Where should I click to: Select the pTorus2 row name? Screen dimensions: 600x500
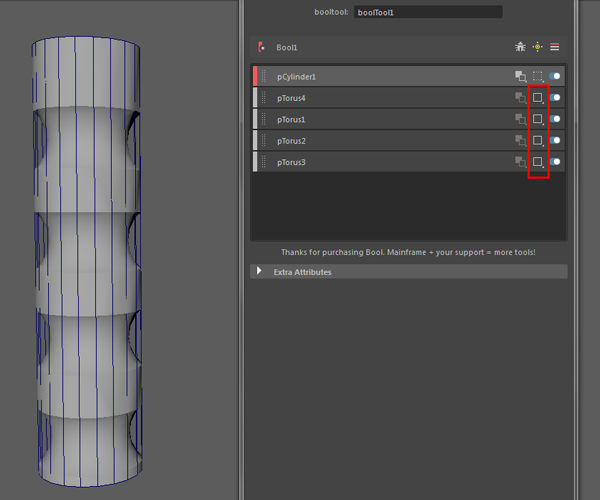tap(291, 141)
